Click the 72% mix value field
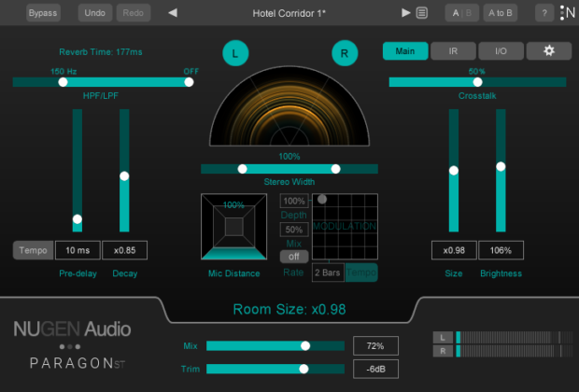 375,346
